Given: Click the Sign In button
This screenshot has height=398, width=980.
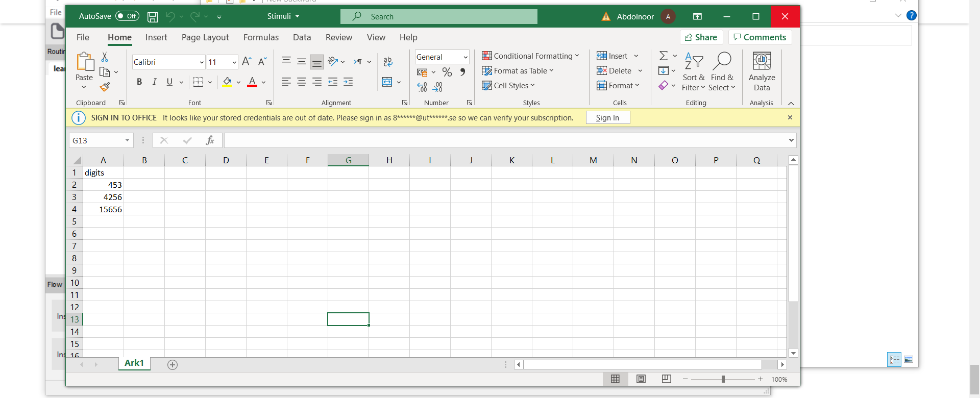Looking at the screenshot, I should (607, 118).
